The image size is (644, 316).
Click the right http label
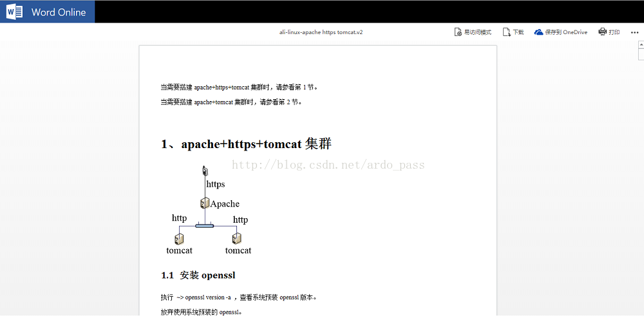coord(240,220)
